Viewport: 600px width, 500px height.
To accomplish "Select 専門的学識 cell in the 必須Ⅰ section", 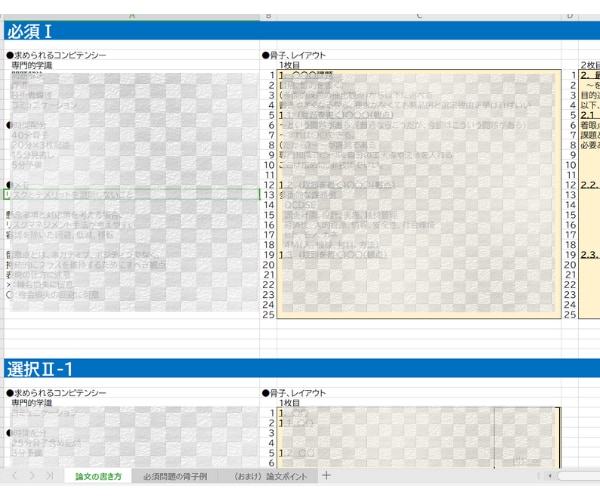I will pyautogui.click(x=32, y=65).
